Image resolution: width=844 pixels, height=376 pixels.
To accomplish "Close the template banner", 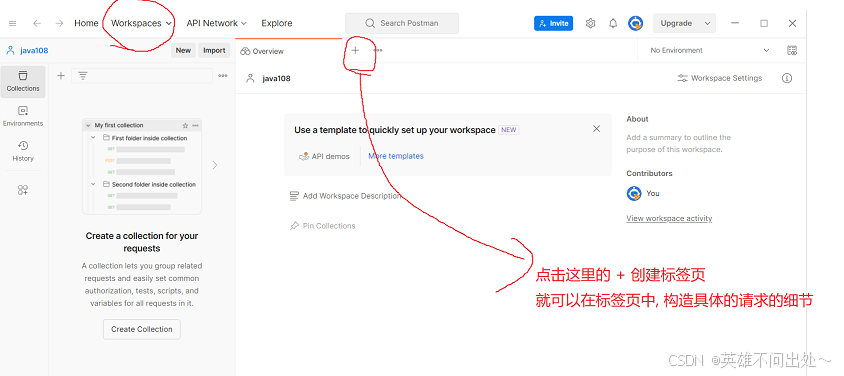I will coord(596,129).
